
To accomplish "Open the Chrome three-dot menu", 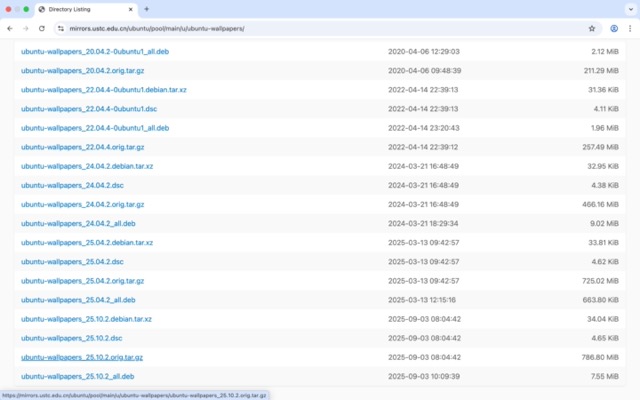I will (629, 28).
